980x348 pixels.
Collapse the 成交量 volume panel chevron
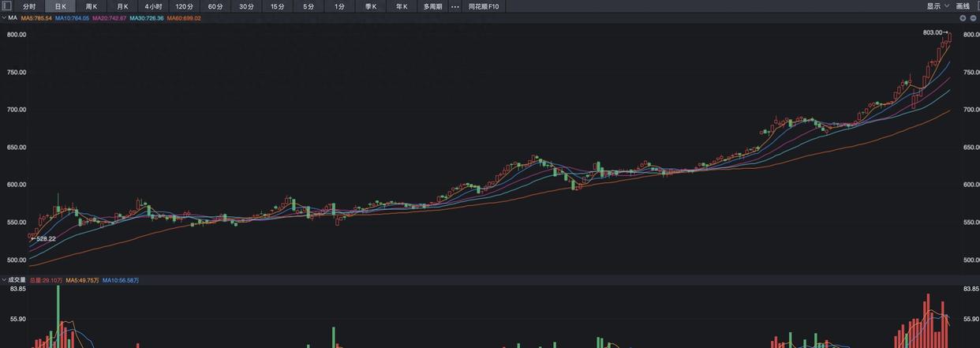click(x=4, y=280)
